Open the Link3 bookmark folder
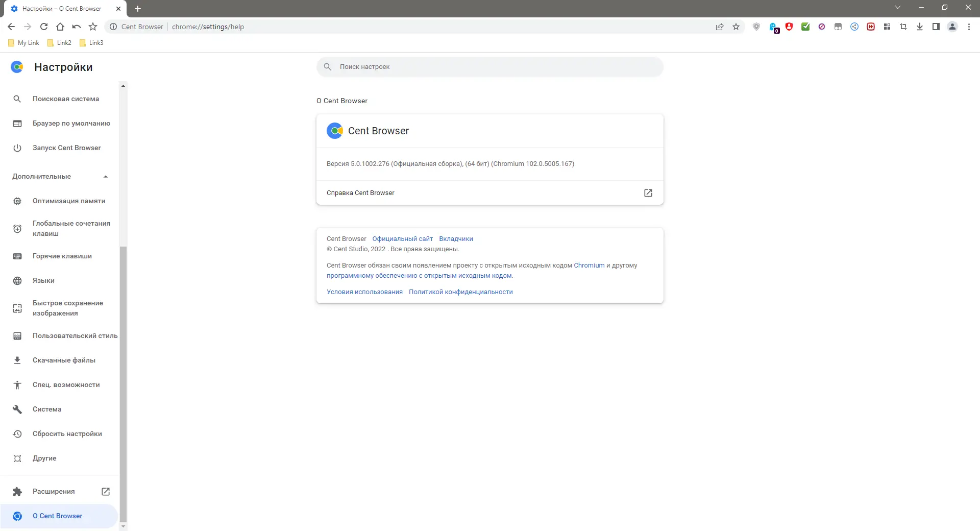This screenshot has height=531, width=980. [x=91, y=43]
